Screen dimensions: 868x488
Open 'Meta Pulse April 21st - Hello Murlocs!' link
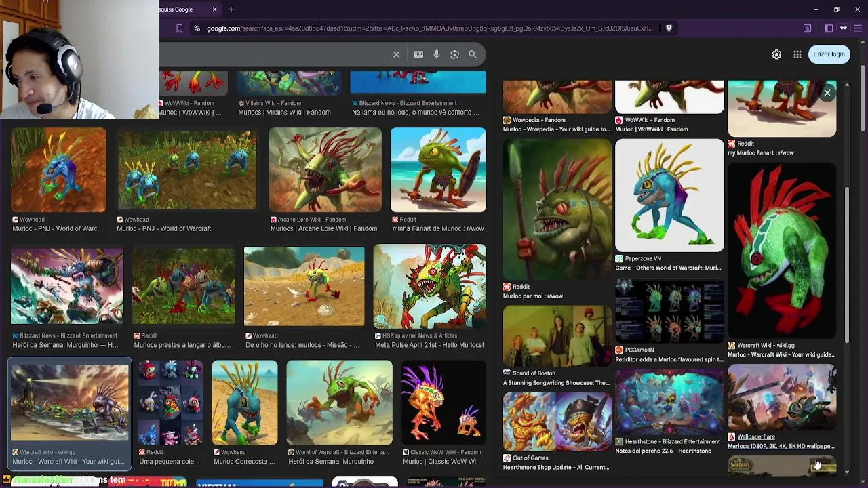coord(429,345)
